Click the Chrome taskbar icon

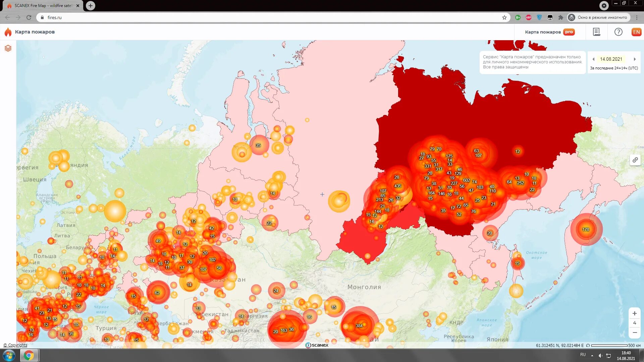coord(29,355)
